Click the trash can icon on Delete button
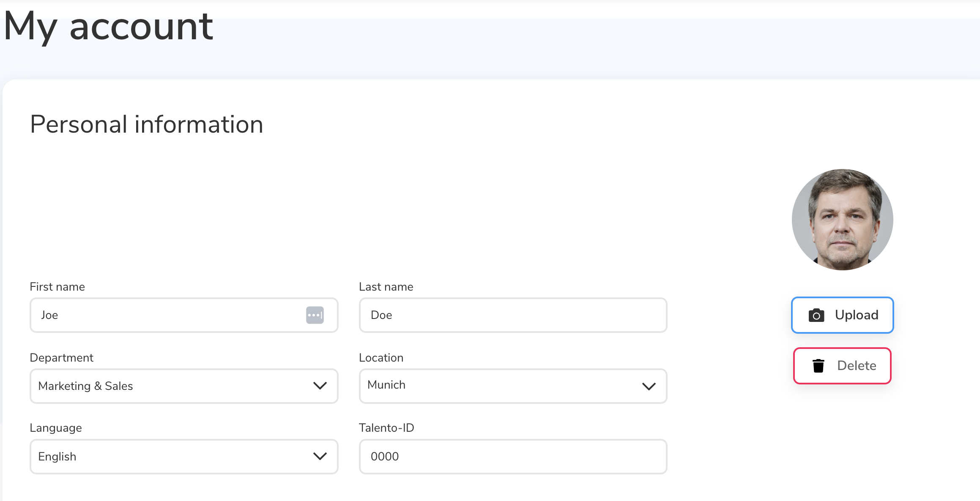Image resolution: width=980 pixels, height=501 pixels. coord(818,366)
